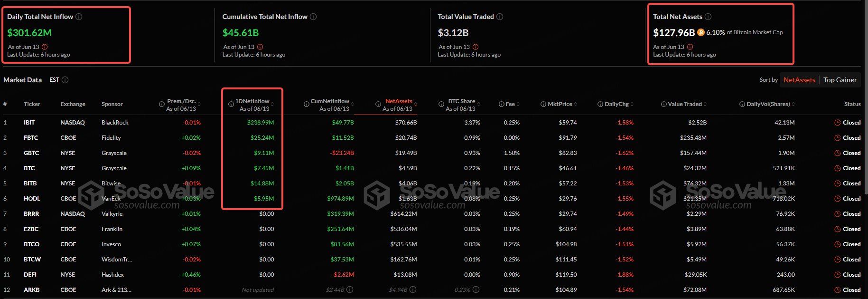Screen dimensions: 868x299
Task: Click the $238.99M net inflow value
Action: pos(261,123)
